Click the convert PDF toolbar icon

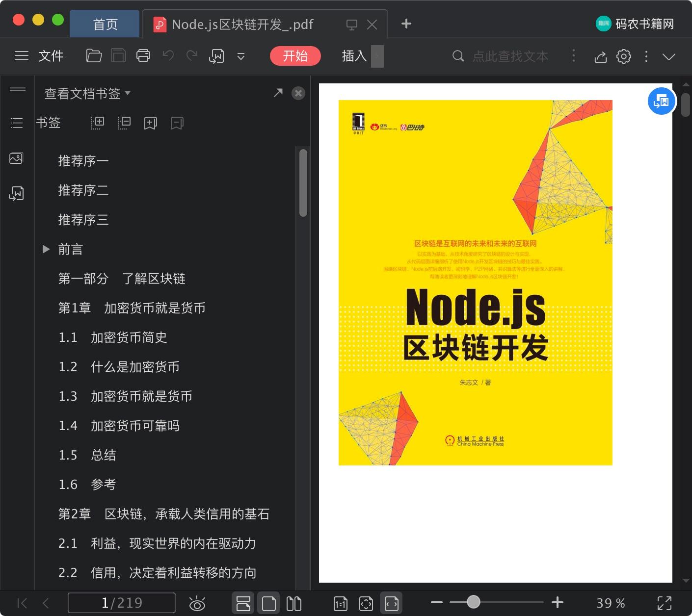tap(216, 56)
